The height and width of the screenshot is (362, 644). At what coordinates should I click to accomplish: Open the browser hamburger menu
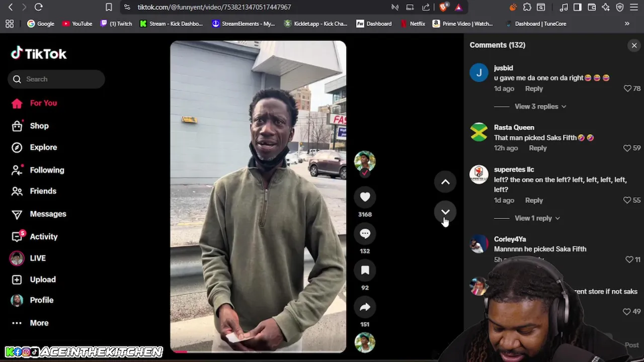[x=634, y=7]
